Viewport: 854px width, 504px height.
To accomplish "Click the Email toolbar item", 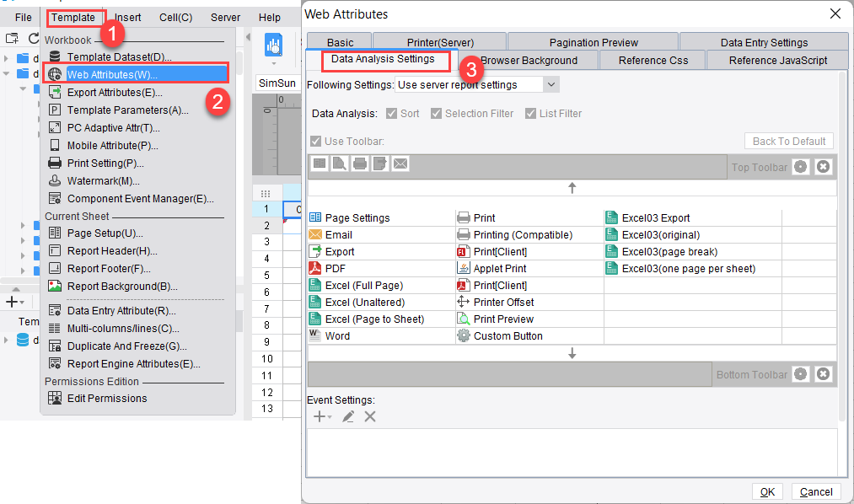I will click(336, 234).
